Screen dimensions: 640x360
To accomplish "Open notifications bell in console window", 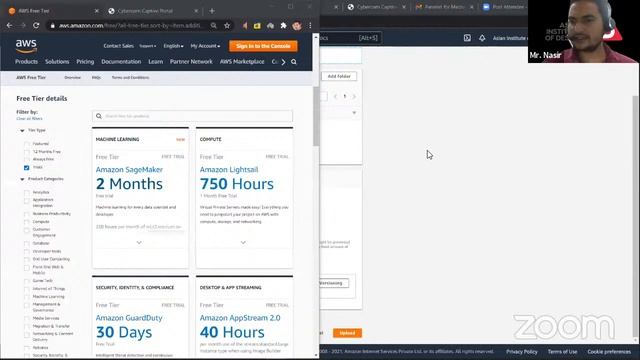I will (x=482, y=38).
